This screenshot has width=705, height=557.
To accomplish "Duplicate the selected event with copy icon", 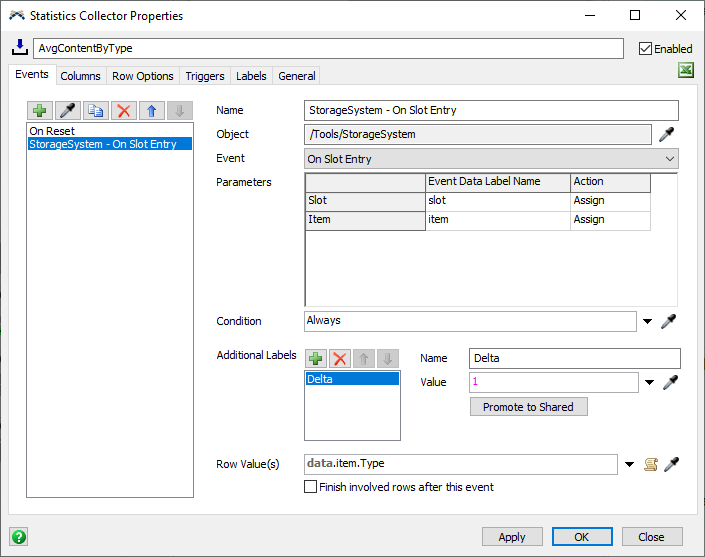I will click(95, 111).
